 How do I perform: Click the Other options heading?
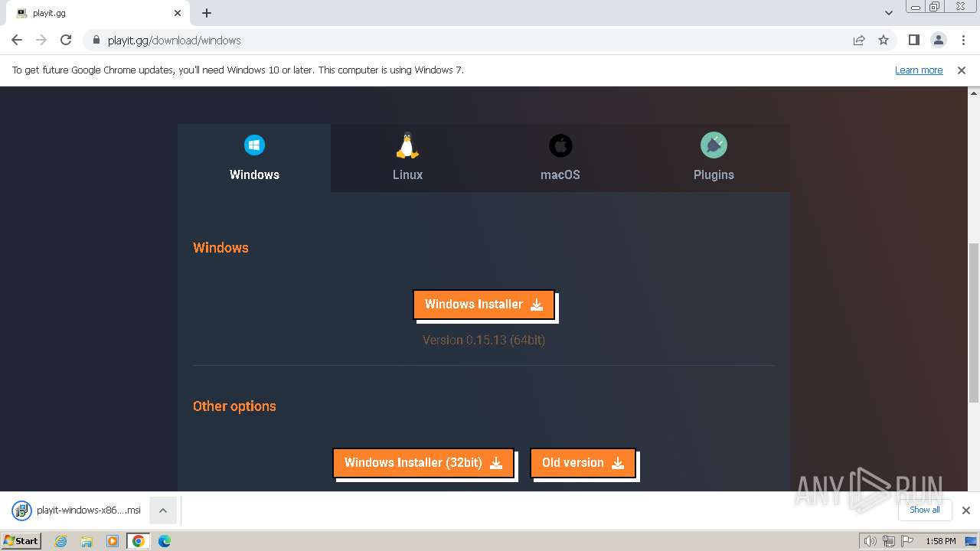click(x=234, y=406)
